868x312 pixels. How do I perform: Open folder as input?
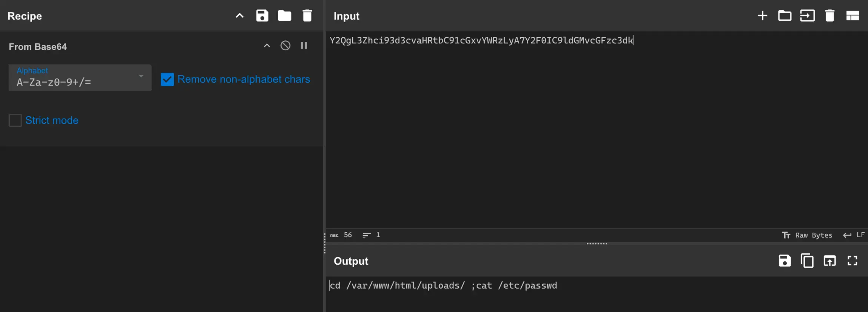(x=785, y=16)
